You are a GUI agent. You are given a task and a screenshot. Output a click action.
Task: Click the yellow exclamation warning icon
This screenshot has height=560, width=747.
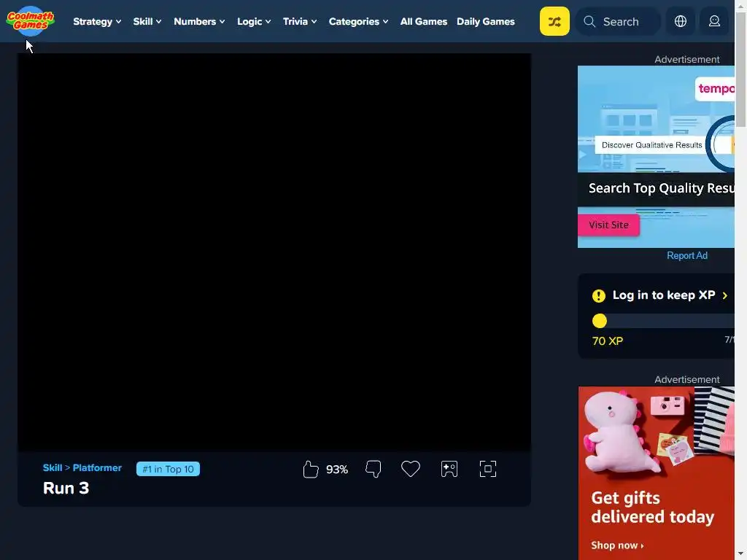[x=599, y=296]
